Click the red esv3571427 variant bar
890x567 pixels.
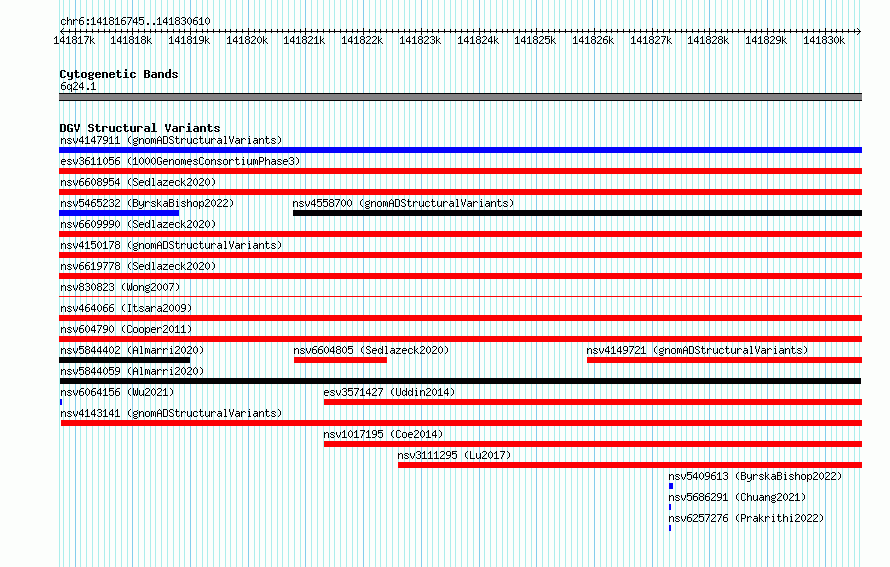(x=593, y=402)
